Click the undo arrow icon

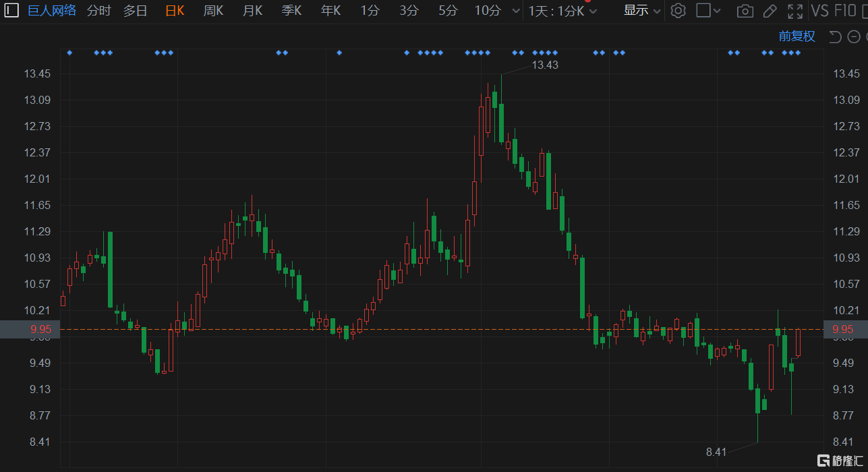tap(835, 36)
